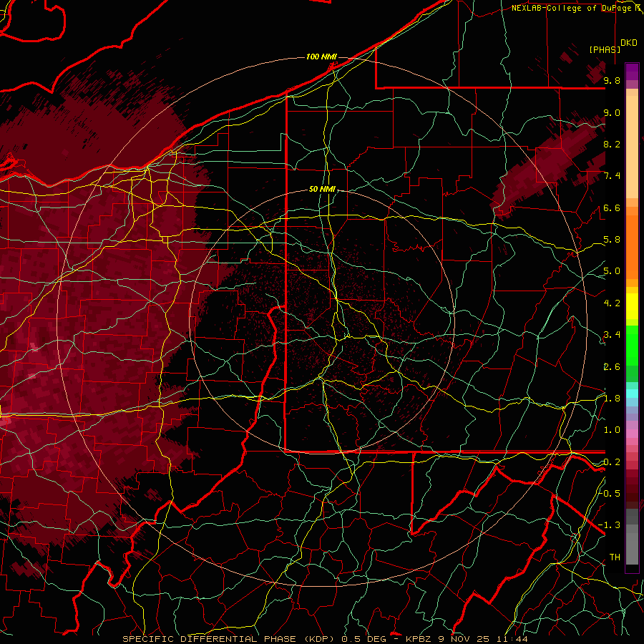
Task: Click the 5.0 value on the legend
Action: (x=612, y=271)
